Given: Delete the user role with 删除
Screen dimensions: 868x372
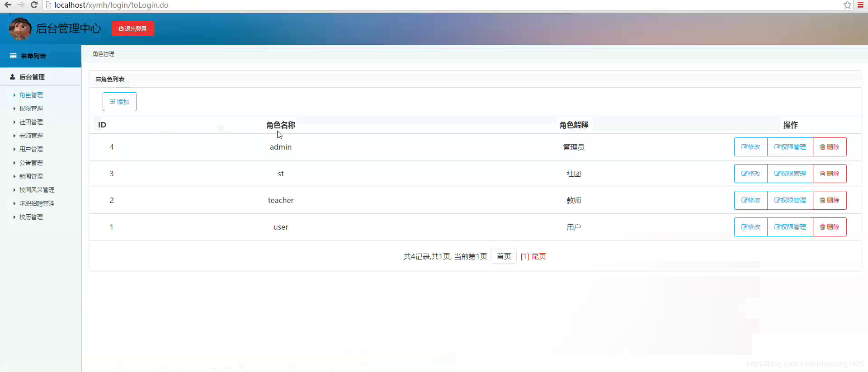Looking at the screenshot, I should coord(830,227).
